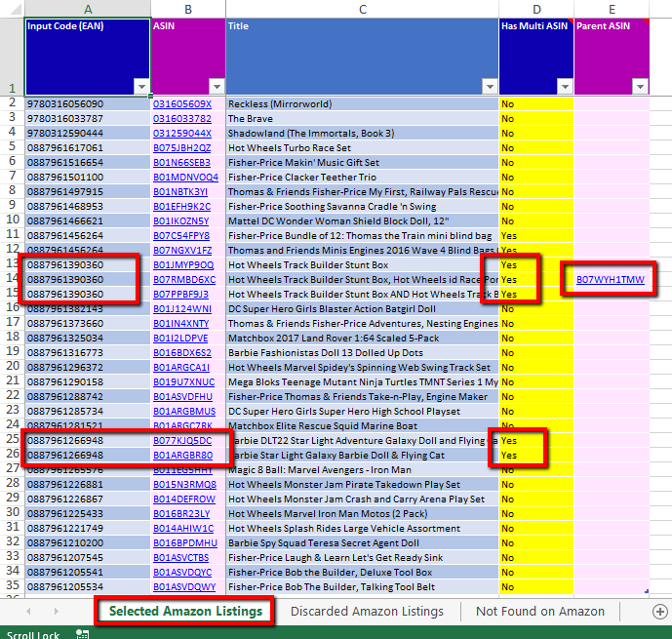The image size is (672, 639).
Task: Switch to Not Found on Amazon sheet tab
Action: [x=540, y=611]
